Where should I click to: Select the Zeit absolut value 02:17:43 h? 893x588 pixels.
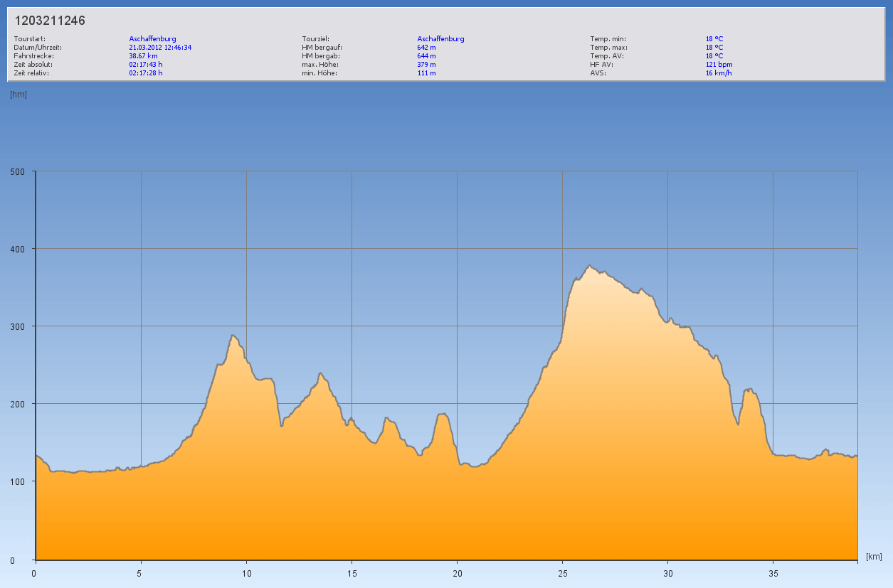145,64
